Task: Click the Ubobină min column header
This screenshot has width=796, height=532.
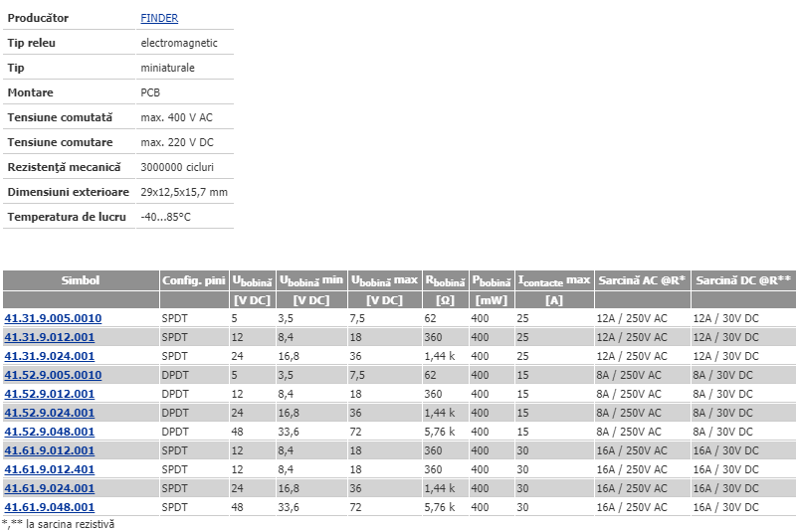Action: click(x=311, y=280)
